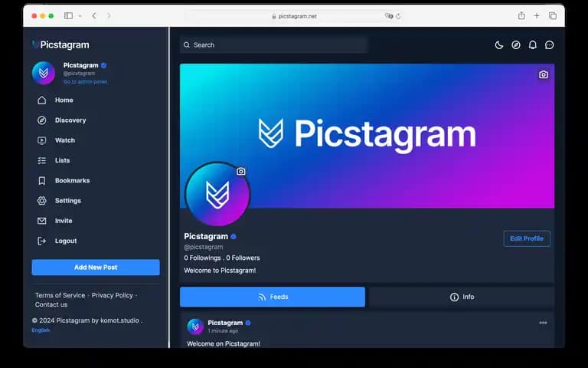
Task: Open the Go to admin panel link
Action: 85,82
